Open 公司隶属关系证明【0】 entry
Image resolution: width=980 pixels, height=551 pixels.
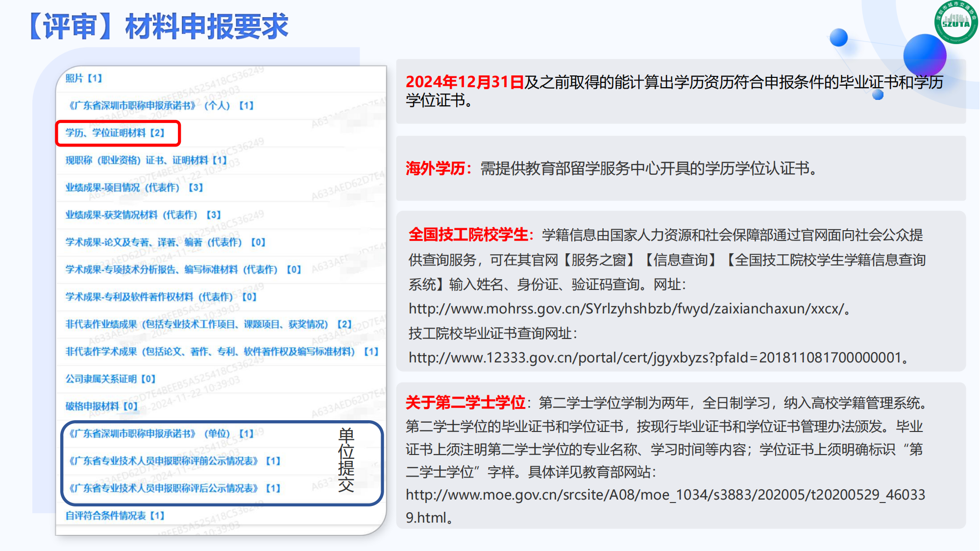pos(111,379)
